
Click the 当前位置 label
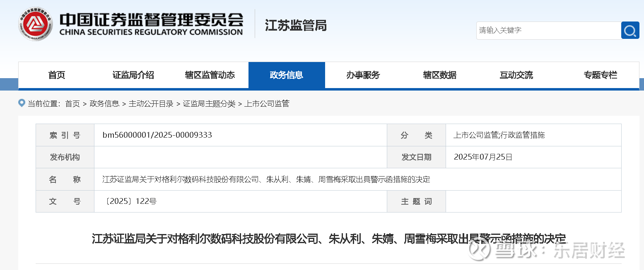pyautogui.click(x=44, y=103)
